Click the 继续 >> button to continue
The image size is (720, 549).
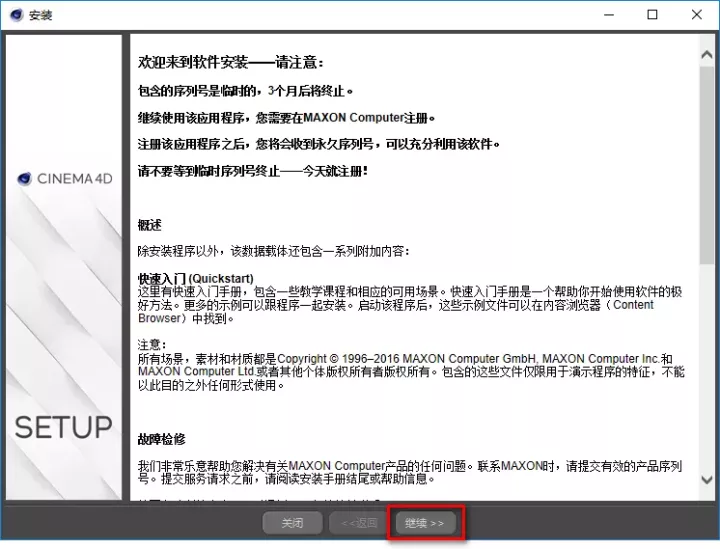(x=427, y=523)
